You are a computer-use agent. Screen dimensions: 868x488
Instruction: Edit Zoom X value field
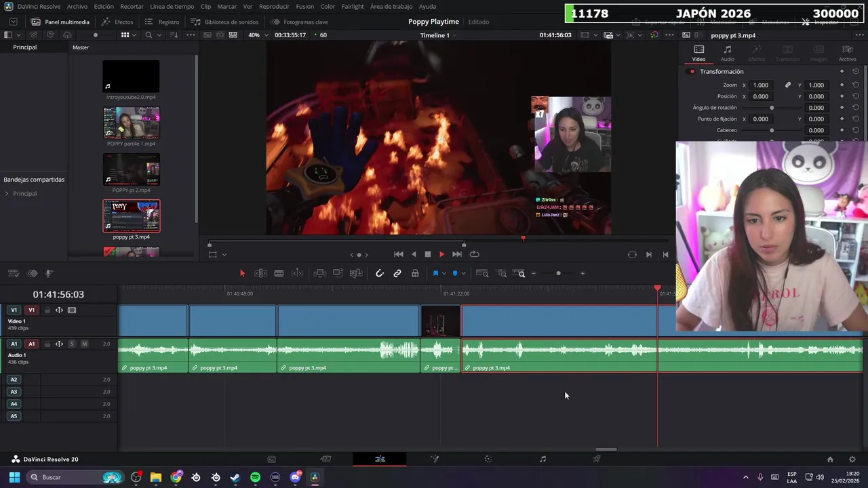[x=761, y=85]
